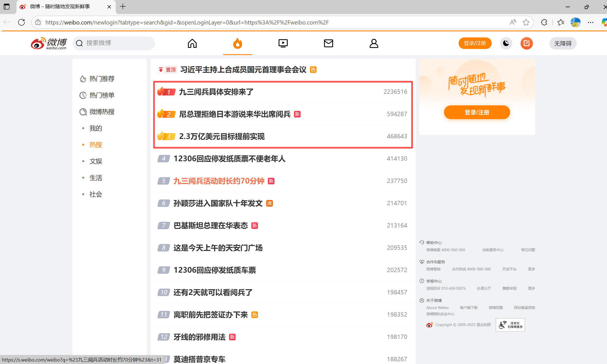
Task: Open the 更多 link under 举报中心
Action: tap(531, 288)
